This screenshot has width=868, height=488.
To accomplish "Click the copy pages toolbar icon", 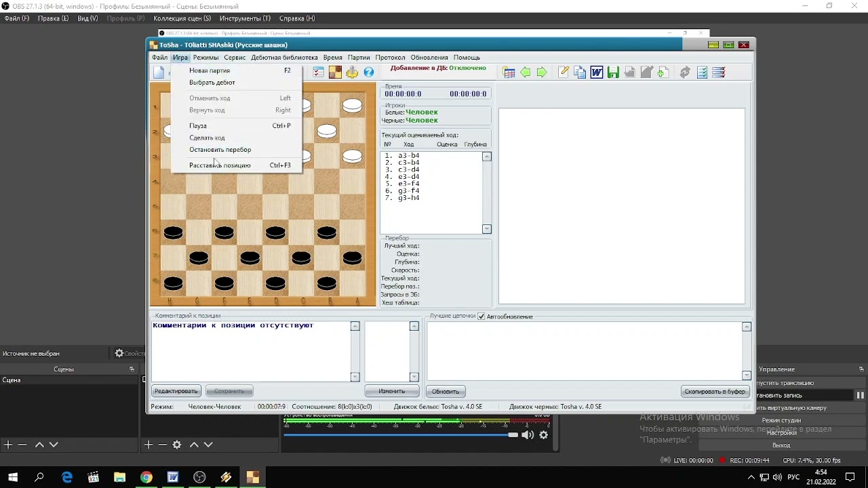I will point(580,73).
